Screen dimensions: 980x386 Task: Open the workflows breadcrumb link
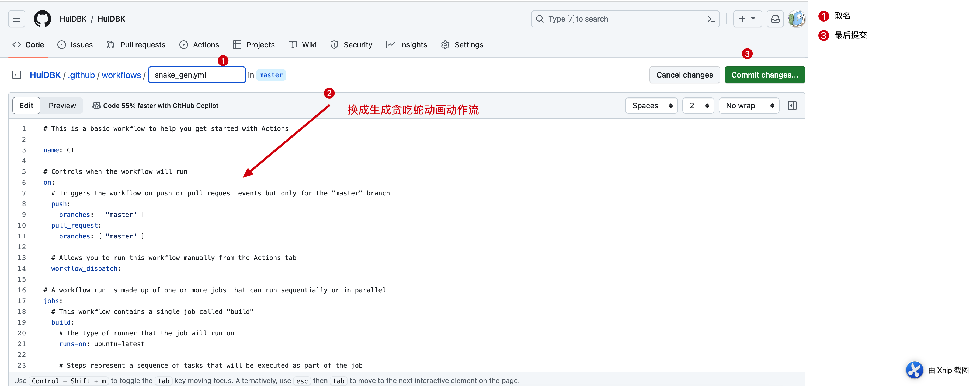pos(121,75)
